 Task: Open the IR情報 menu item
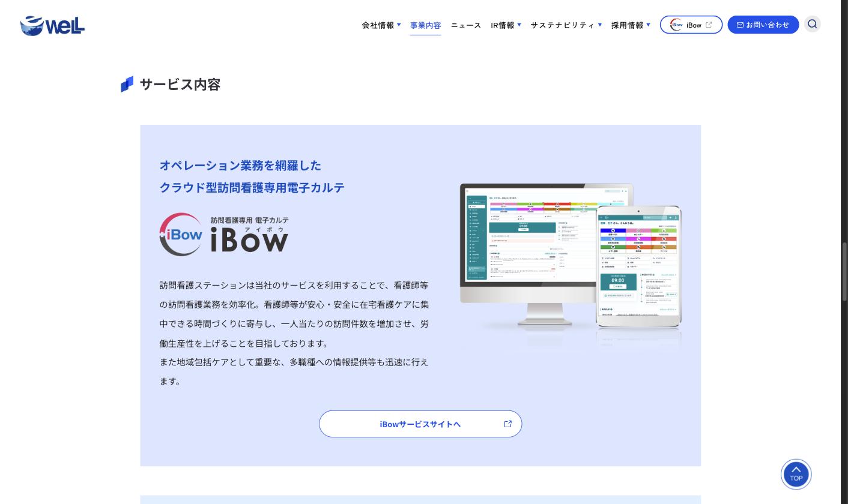click(x=502, y=25)
